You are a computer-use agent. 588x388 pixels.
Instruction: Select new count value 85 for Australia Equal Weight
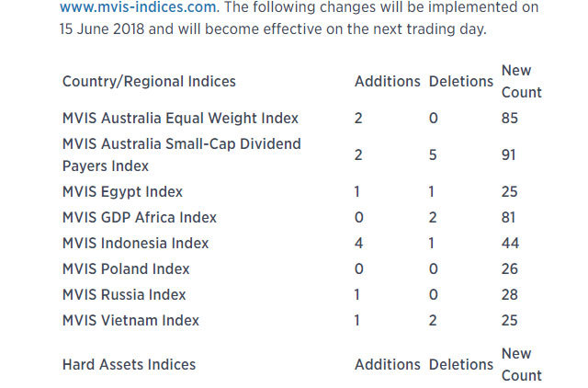click(x=510, y=119)
